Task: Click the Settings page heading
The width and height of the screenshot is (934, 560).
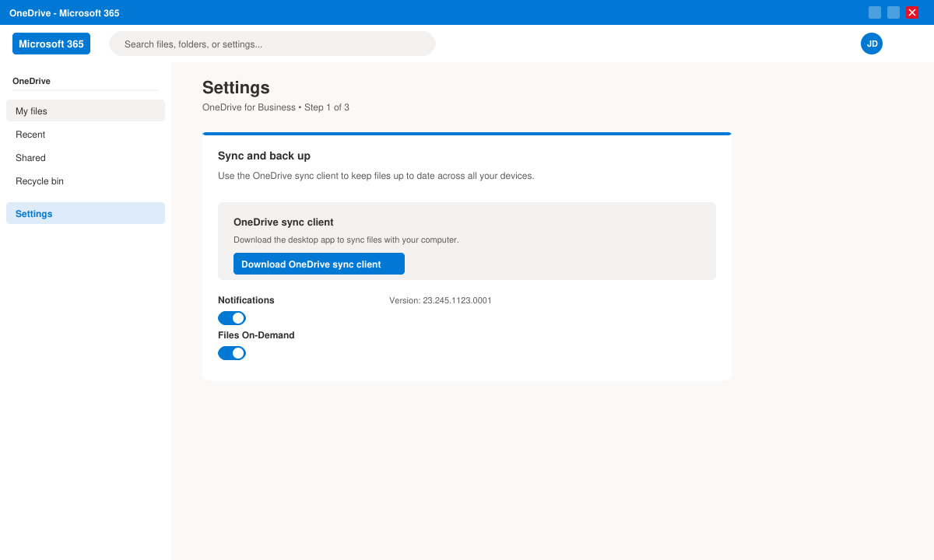Action: [x=236, y=87]
